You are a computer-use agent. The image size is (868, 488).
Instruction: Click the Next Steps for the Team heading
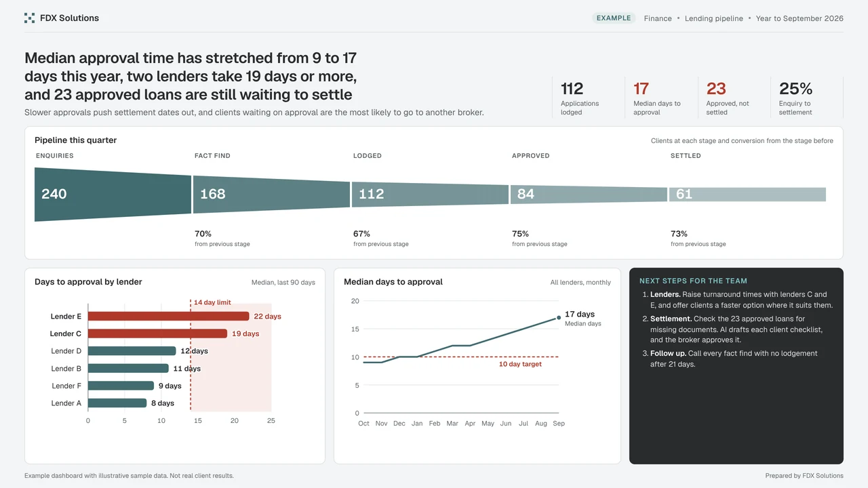tap(693, 281)
